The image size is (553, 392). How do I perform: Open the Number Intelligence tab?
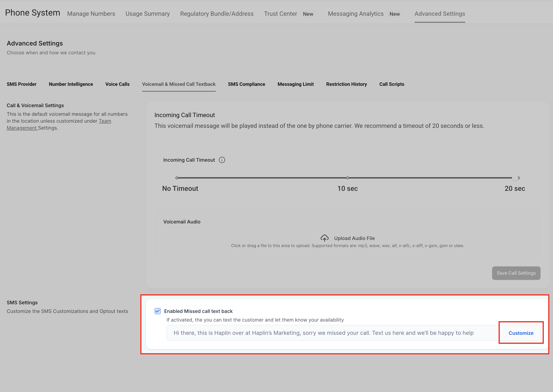(x=71, y=84)
